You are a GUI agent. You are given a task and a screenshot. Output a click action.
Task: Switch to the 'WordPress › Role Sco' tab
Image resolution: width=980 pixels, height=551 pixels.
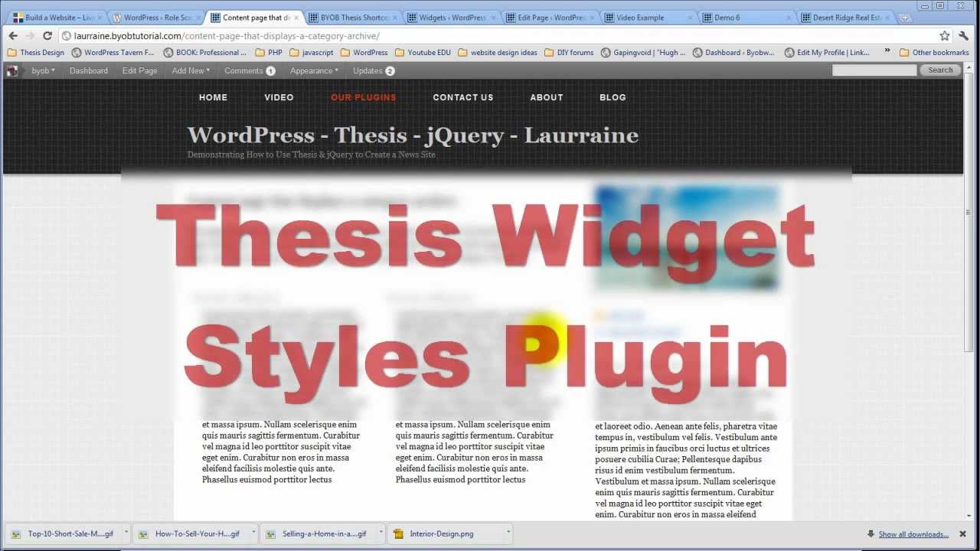155,18
